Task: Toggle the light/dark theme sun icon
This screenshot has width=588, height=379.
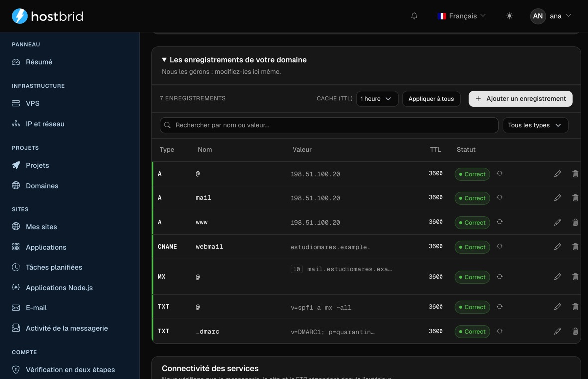Action: point(509,16)
